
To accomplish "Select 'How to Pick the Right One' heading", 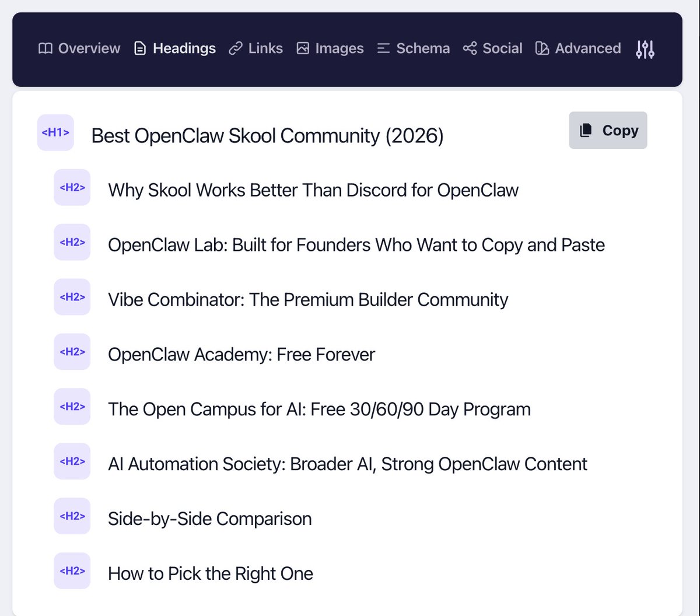I will coord(211,574).
